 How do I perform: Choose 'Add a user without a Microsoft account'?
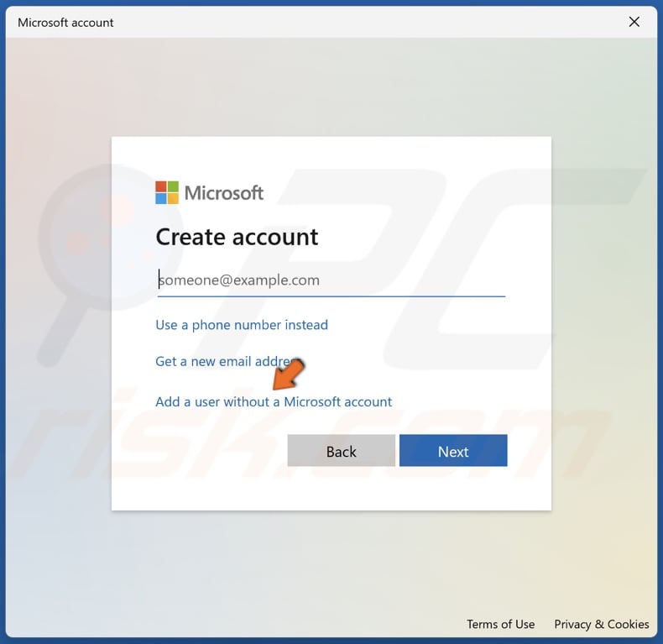coord(274,401)
